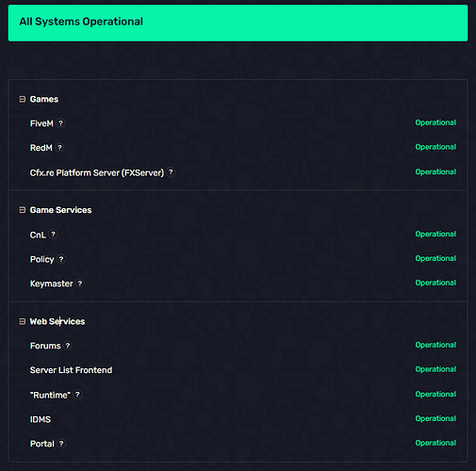Screen dimensions: 476x471
Task: Click IDMS's Operational status
Action: pos(435,418)
